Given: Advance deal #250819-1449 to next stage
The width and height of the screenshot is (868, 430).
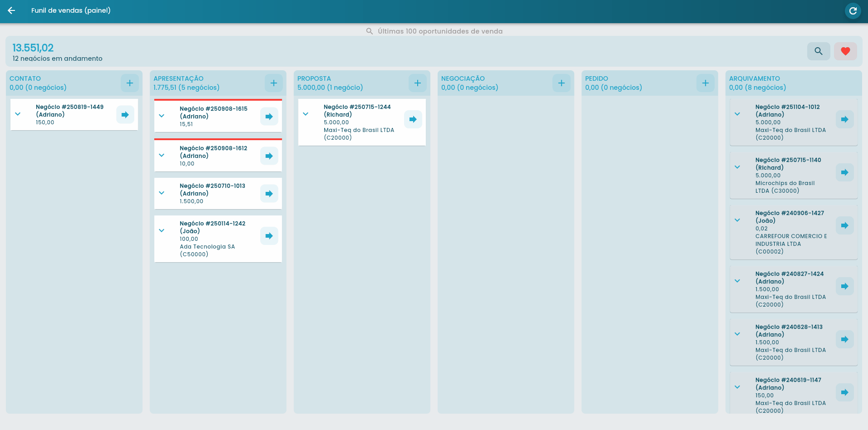Looking at the screenshot, I should [x=125, y=115].
